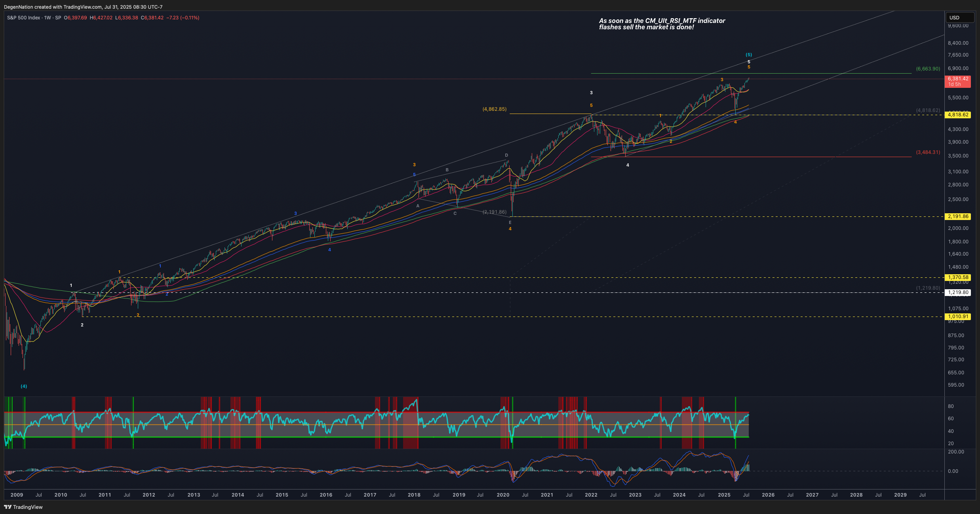
Task: Click the 2016 label on time axis
Action: click(326, 495)
